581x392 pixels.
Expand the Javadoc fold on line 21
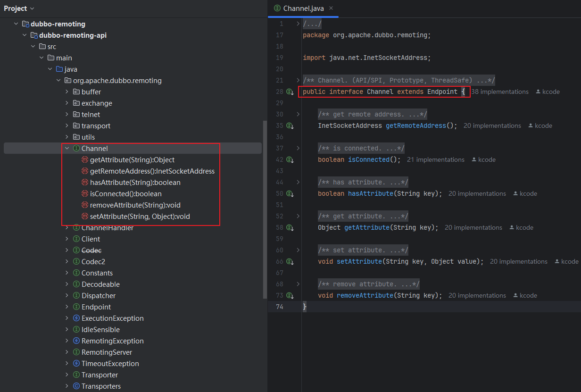tap(298, 80)
